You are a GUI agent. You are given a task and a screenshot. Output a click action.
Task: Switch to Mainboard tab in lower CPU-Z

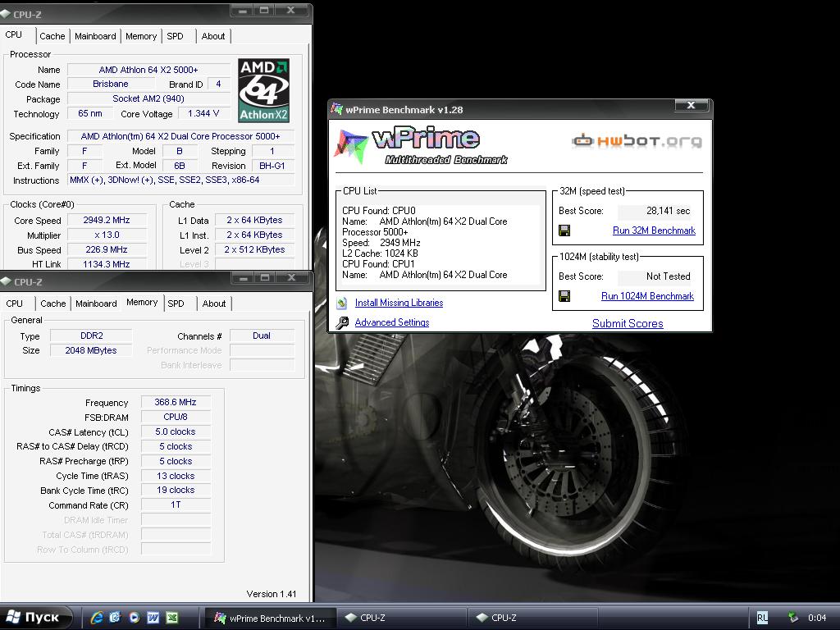[x=97, y=304]
